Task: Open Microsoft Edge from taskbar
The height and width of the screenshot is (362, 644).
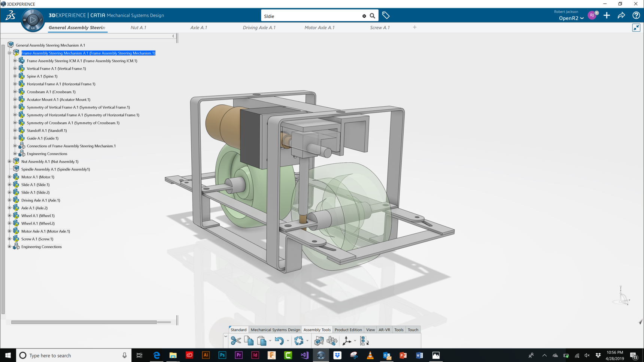Action: 157,355
